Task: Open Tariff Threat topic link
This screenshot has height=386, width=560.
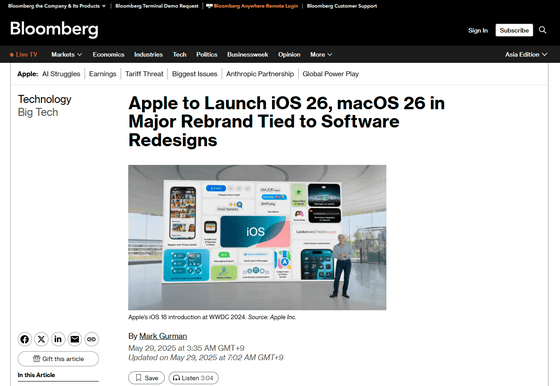Action: pos(144,74)
